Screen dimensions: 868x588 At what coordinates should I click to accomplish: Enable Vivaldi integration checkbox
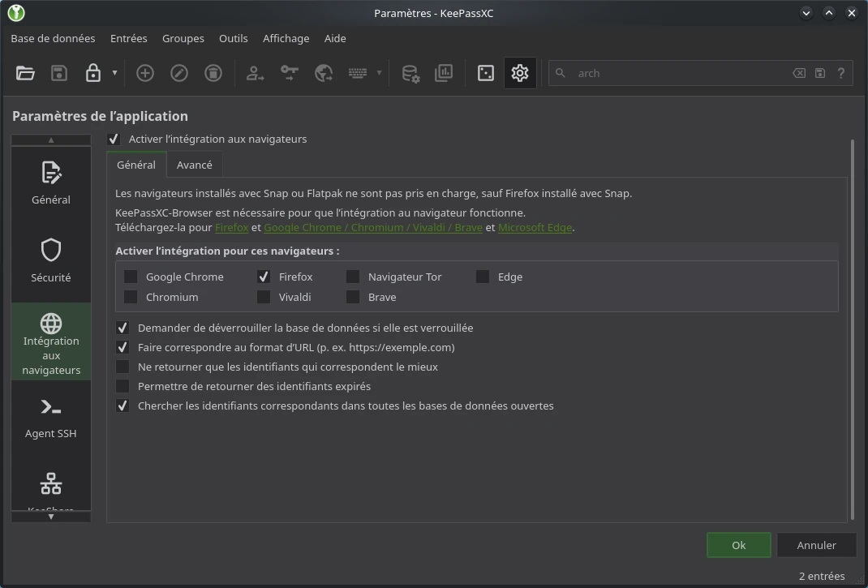tap(264, 298)
